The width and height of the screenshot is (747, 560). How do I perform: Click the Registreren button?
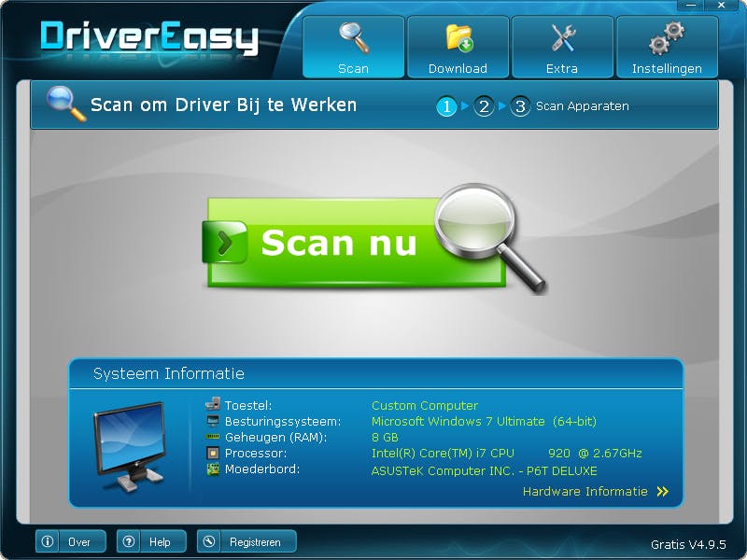point(247,541)
